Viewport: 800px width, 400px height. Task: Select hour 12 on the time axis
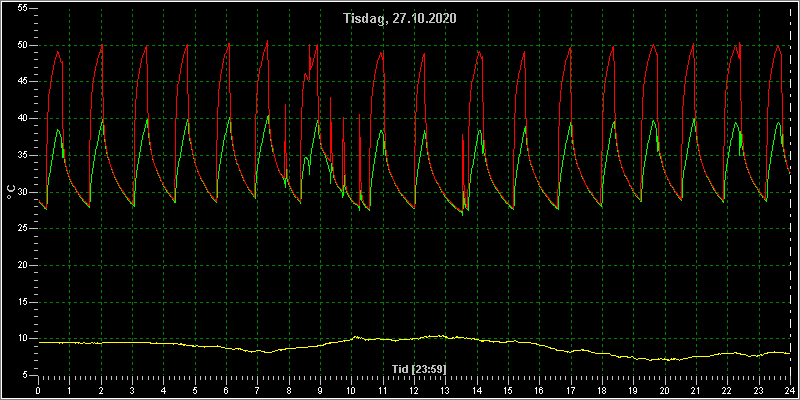point(413,390)
